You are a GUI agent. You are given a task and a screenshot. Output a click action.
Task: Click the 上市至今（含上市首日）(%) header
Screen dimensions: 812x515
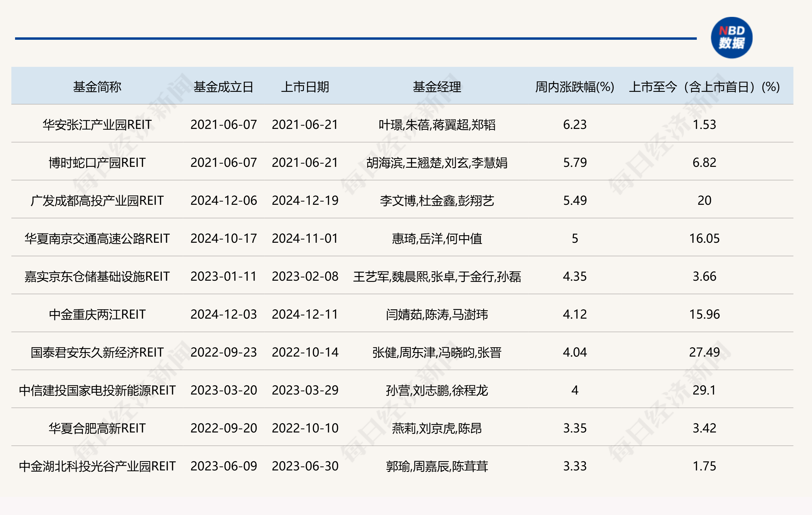705,87
